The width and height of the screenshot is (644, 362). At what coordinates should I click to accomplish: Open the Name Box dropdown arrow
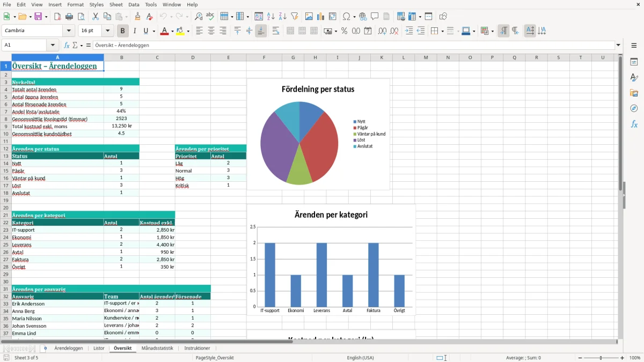click(x=53, y=46)
